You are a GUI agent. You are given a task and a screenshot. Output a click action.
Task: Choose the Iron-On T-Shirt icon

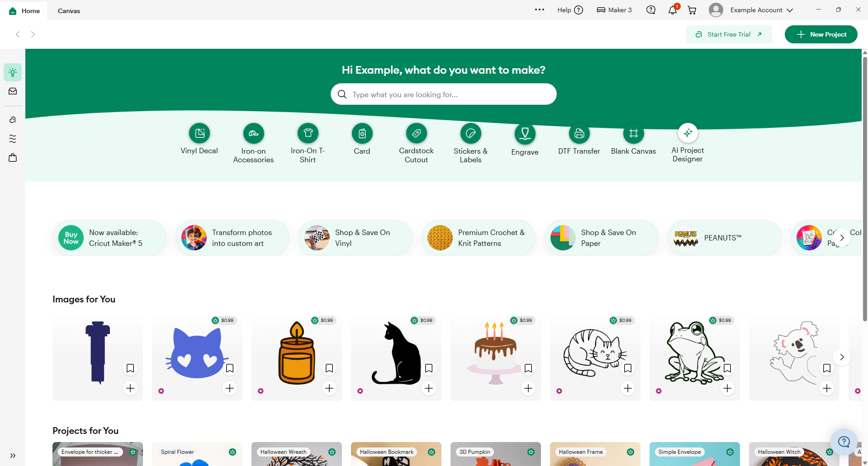coord(308,133)
